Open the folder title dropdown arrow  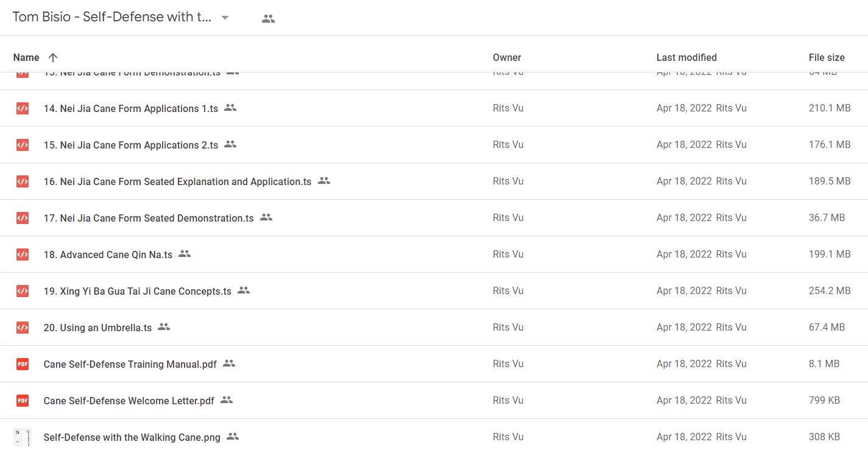(225, 18)
